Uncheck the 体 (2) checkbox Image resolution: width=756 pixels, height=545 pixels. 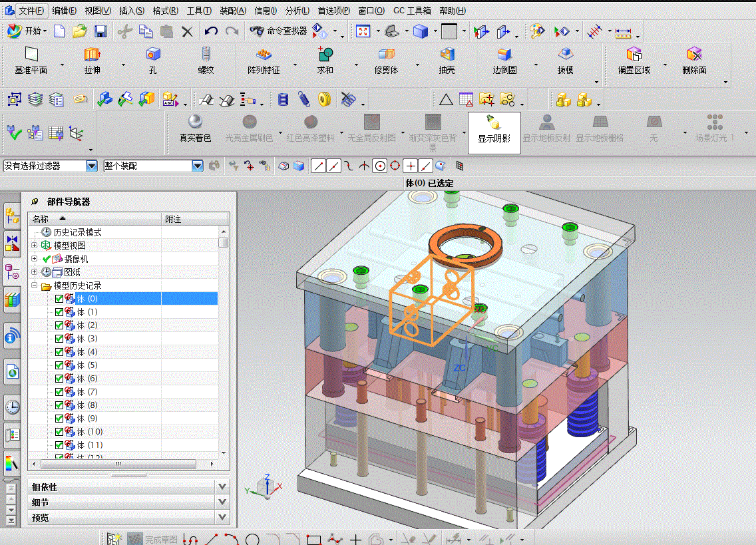click(59, 325)
